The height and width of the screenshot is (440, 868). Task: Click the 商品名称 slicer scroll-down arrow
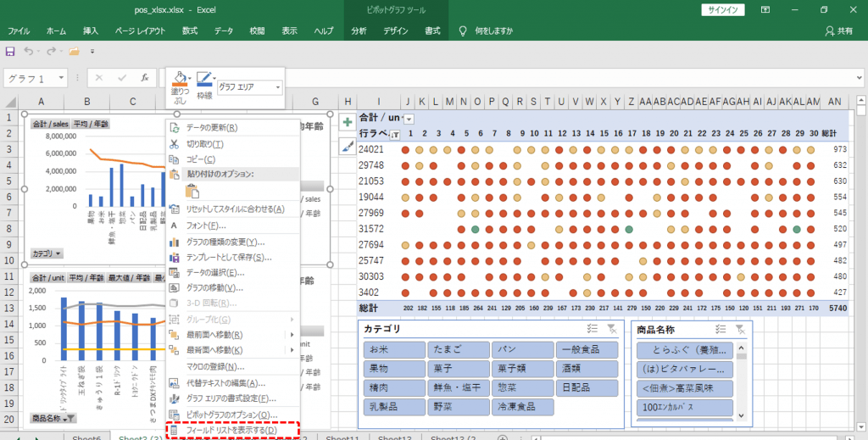(742, 415)
